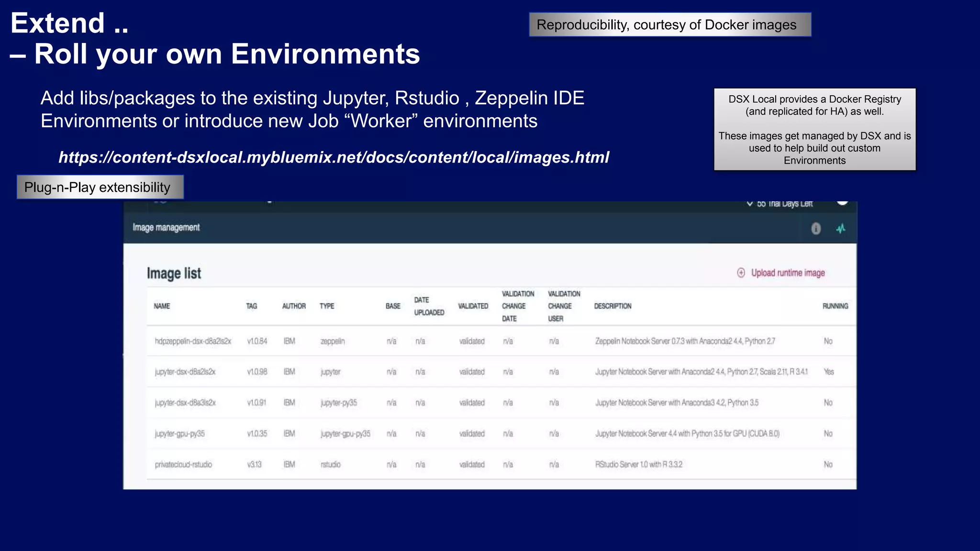Click the Yes running status cell

829,372
